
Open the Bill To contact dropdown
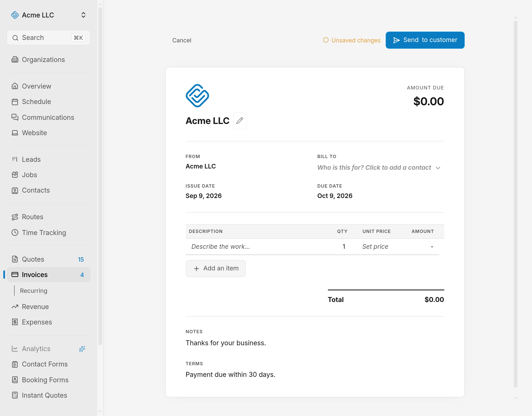(379, 167)
